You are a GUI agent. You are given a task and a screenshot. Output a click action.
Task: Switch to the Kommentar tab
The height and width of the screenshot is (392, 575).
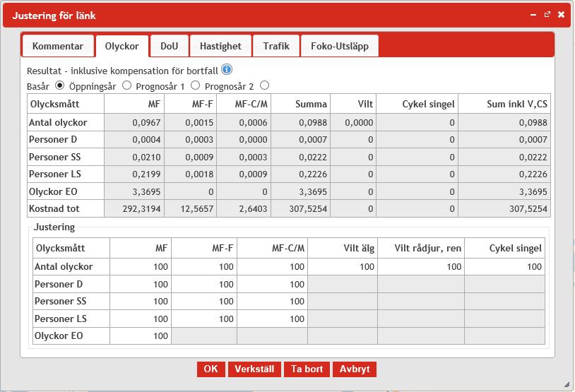(x=58, y=46)
